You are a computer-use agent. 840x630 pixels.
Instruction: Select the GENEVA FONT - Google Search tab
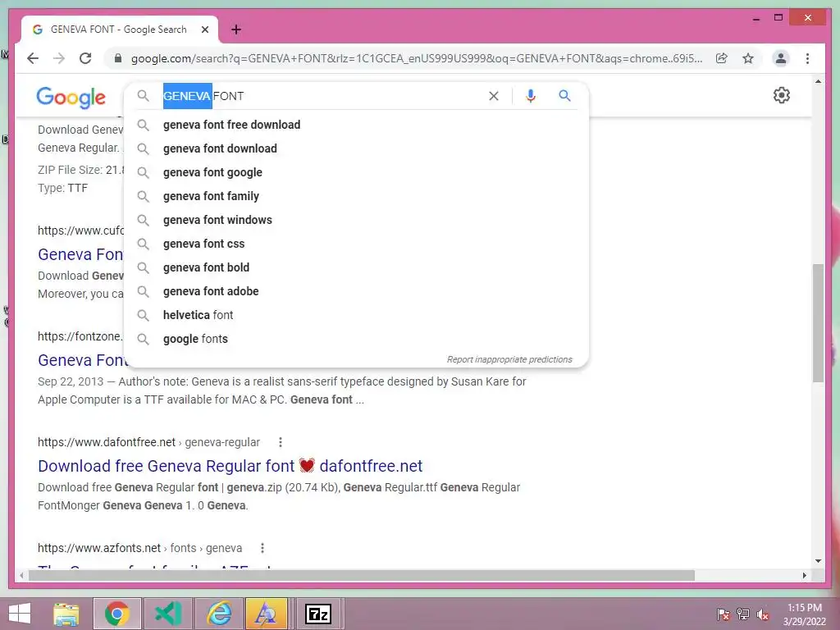point(119,30)
